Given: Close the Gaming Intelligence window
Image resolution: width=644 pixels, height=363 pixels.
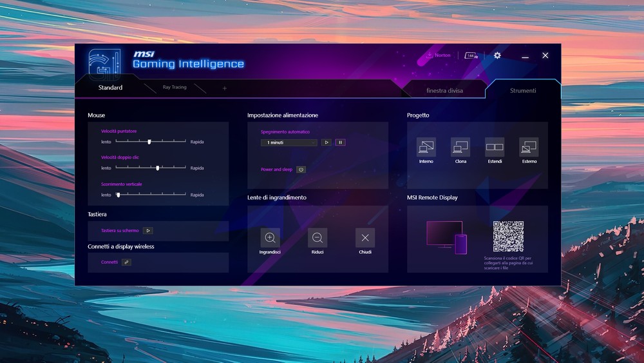Looking at the screenshot, I should pos(545,55).
